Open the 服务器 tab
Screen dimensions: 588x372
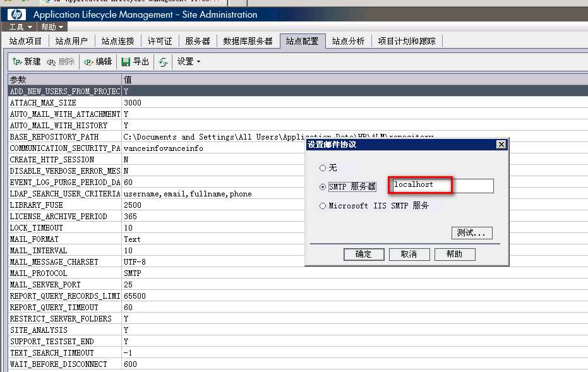click(198, 41)
